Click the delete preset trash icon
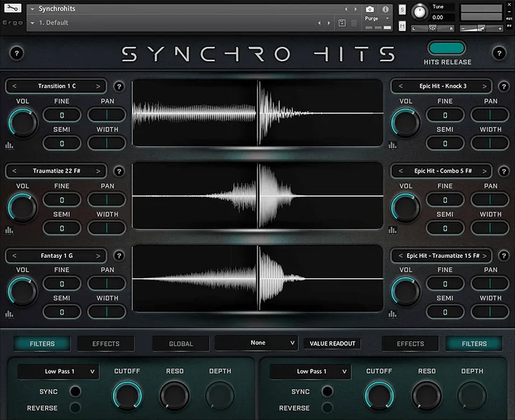This screenshot has width=515, height=420. [x=353, y=23]
